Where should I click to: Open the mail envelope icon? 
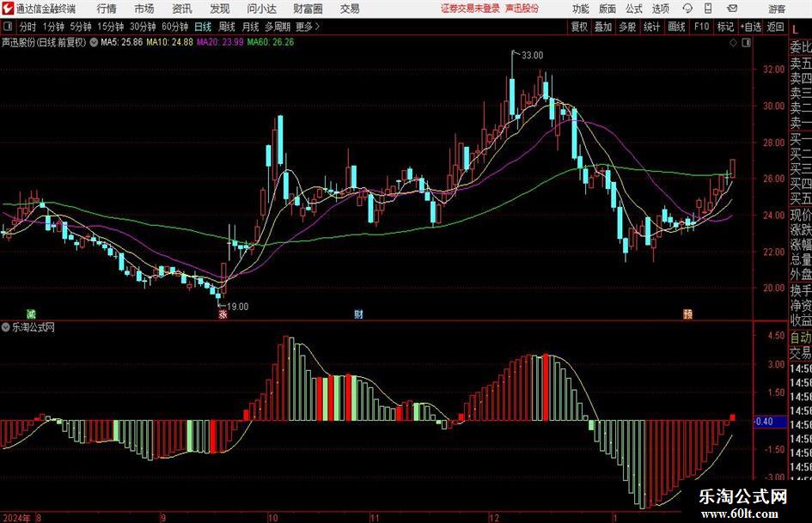[732, 9]
